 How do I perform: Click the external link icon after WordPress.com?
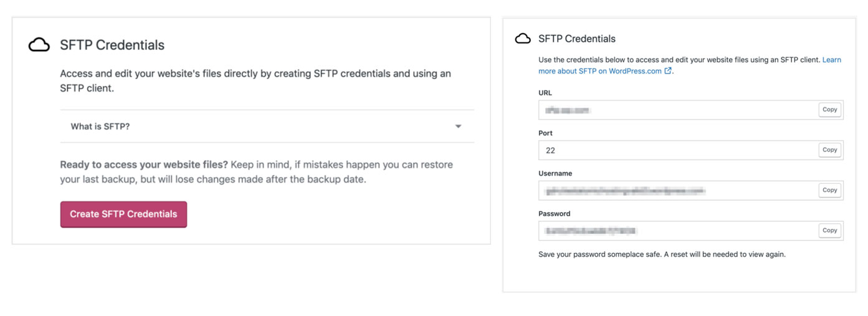click(x=668, y=71)
